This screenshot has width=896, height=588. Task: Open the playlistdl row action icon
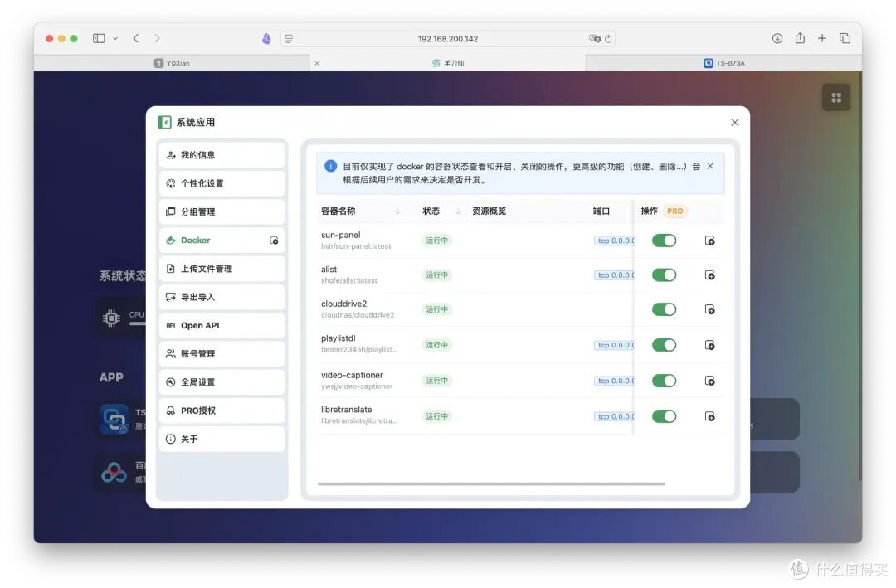pyautogui.click(x=709, y=345)
